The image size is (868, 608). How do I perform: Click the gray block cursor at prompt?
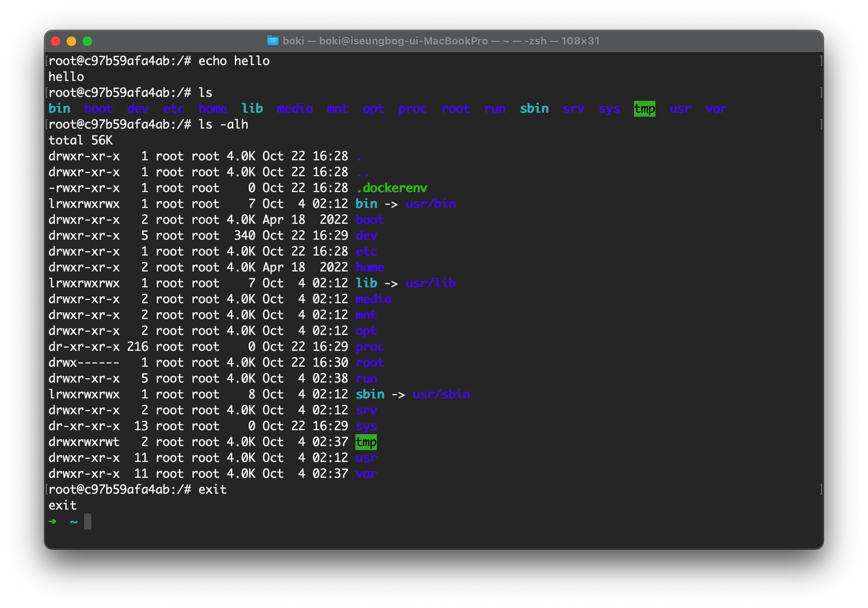(x=88, y=521)
